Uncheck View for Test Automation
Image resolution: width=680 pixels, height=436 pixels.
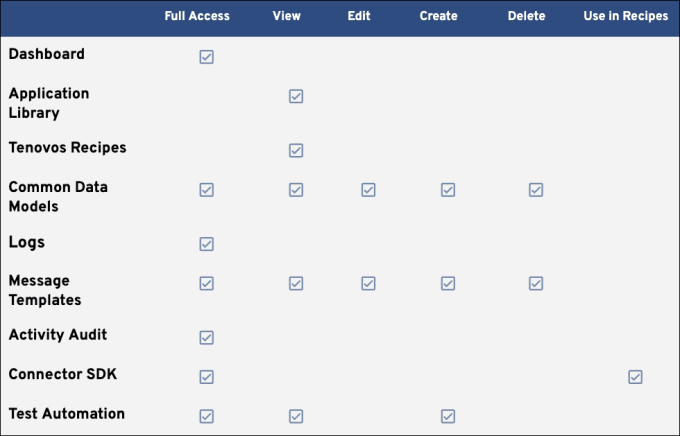point(295,416)
